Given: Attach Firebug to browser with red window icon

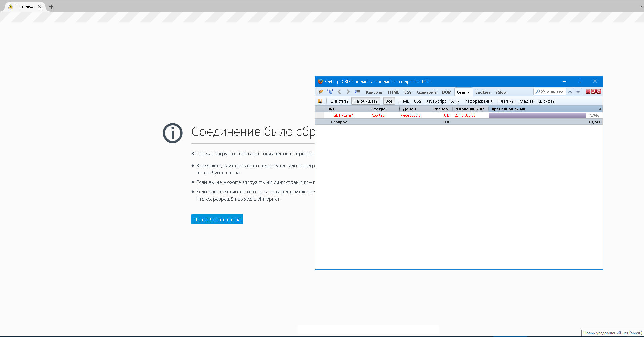Looking at the screenshot, I should 593,91.
